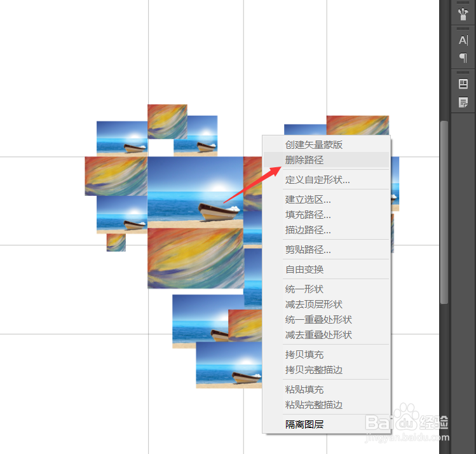Select 删除路径 in the context menu

tap(327, 160)
